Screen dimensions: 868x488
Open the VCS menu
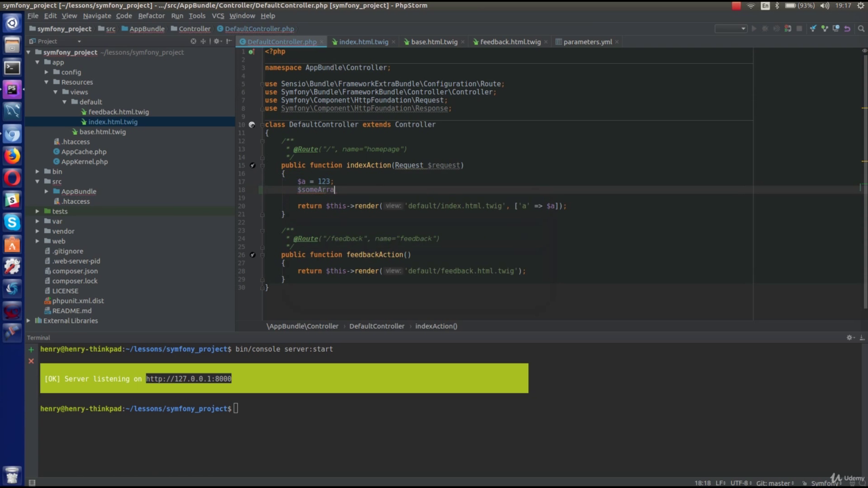[218, 16]
